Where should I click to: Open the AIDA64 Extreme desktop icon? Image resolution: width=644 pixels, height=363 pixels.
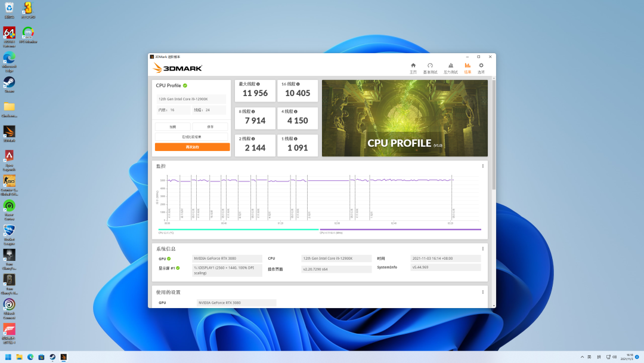pyautogui.click(x=9, y=37)
